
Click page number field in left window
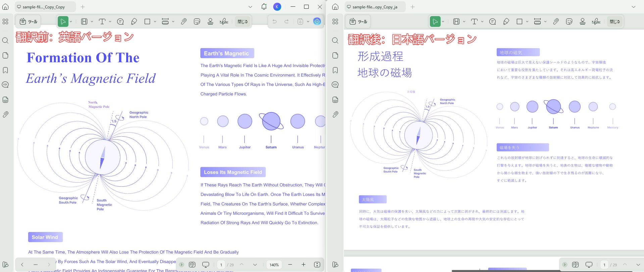click(221, 265)
